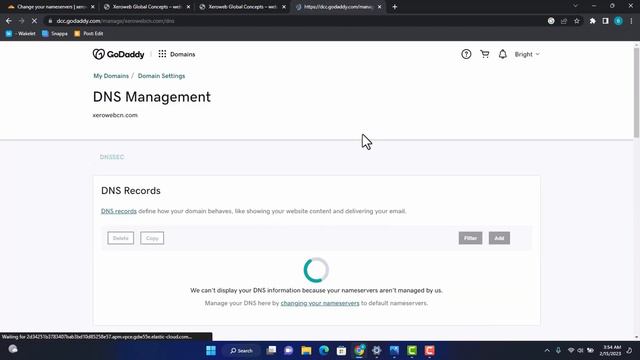Follow the changing your nameservers link

320,303
